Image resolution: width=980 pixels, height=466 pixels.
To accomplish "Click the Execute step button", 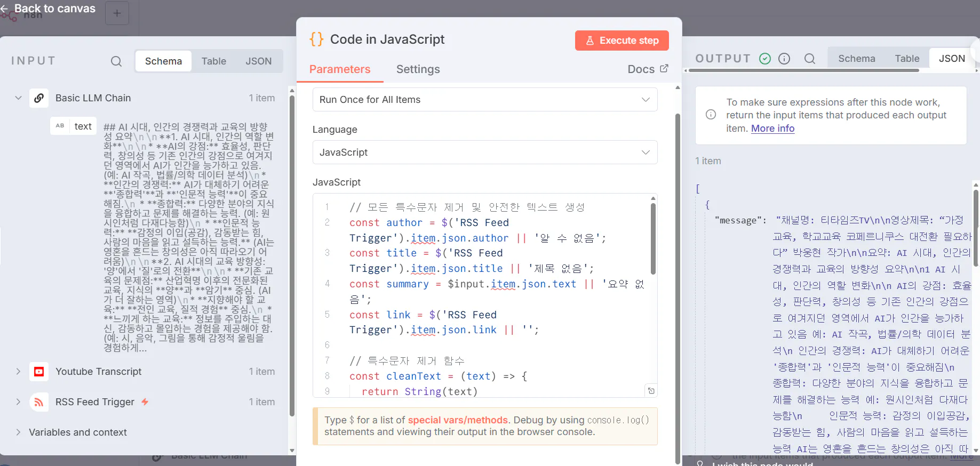I will pyautogui.click(x=622, y=41).
